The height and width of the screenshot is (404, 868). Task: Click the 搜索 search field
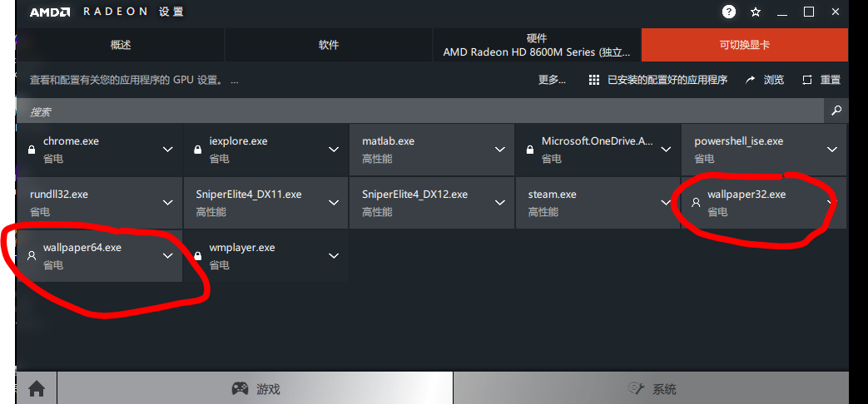pyautogui.click(x=420, y=111)
